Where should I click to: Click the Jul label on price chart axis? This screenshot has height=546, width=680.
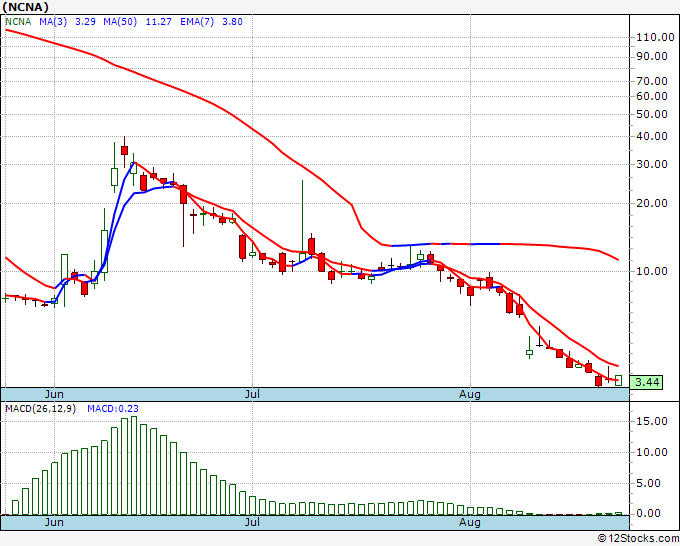click(252, 395)
